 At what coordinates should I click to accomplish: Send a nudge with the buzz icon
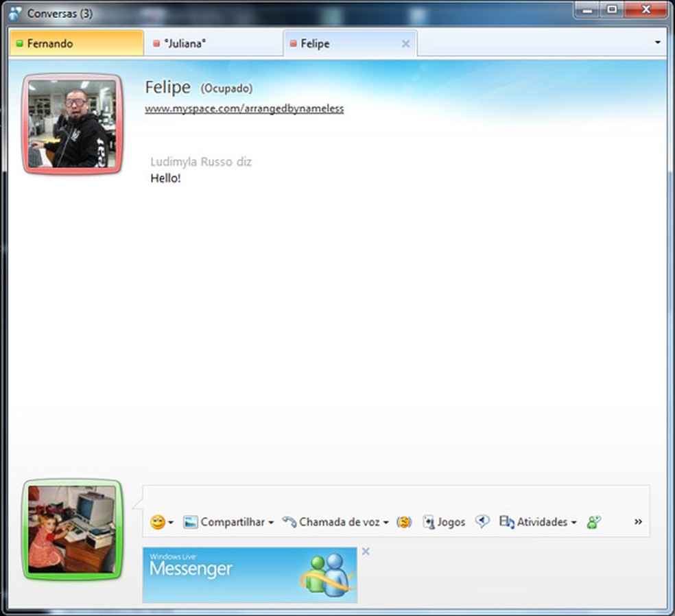click(404, 522)
